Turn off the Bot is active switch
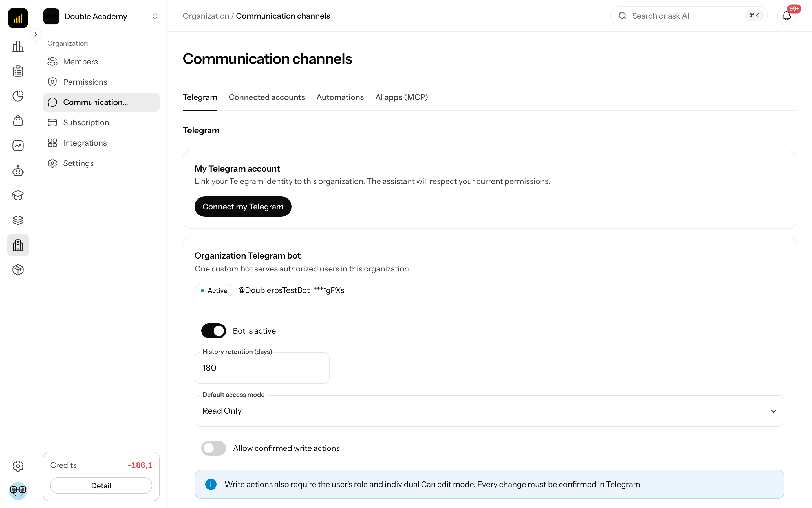 coord(214,331)
